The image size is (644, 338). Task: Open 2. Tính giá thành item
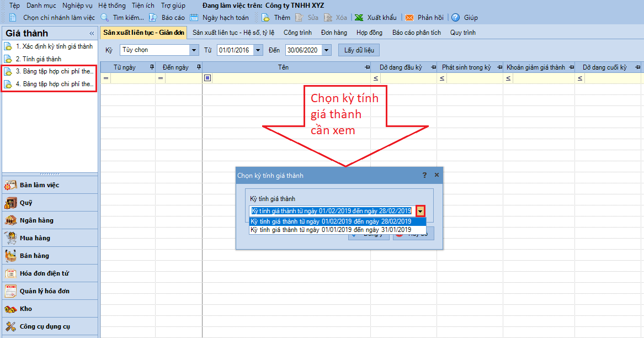38,59
